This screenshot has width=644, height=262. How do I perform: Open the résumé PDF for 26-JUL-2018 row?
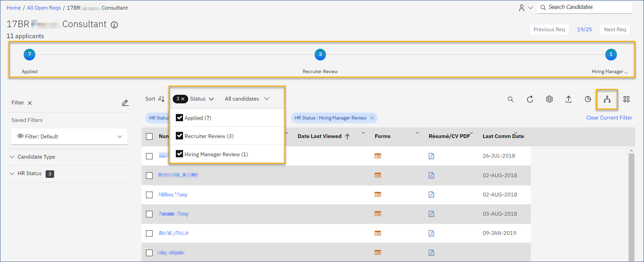(431, 156)
